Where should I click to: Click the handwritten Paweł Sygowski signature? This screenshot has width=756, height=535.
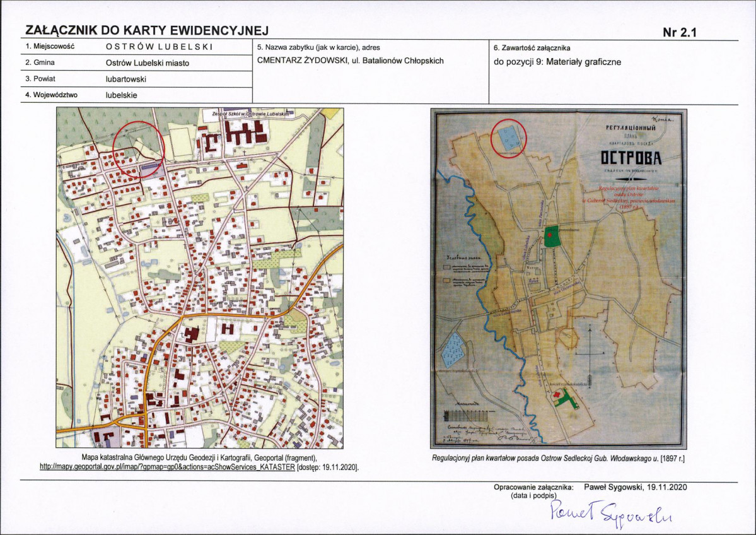[x=611, y=512]
